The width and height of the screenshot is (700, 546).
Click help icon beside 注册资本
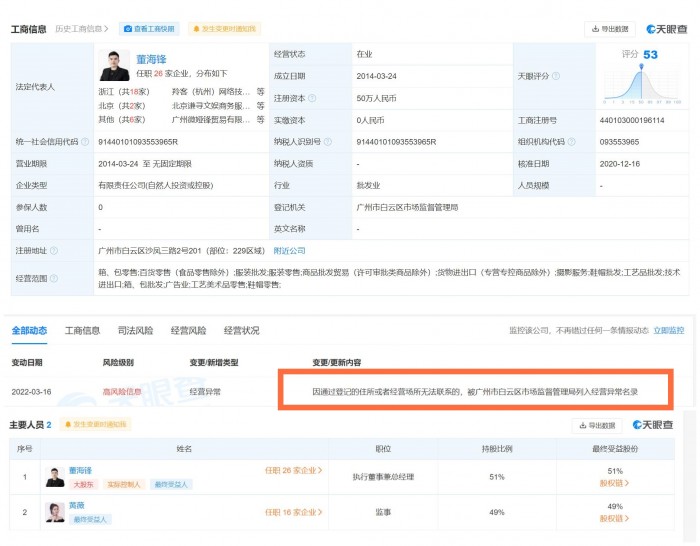pyautogui.click(x=312, y=98)
